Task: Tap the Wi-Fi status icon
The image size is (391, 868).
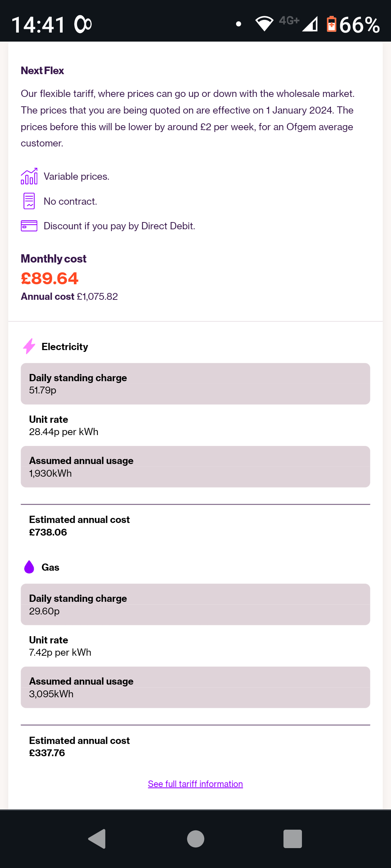Action: pyautogui.click(x=264, y=24)
